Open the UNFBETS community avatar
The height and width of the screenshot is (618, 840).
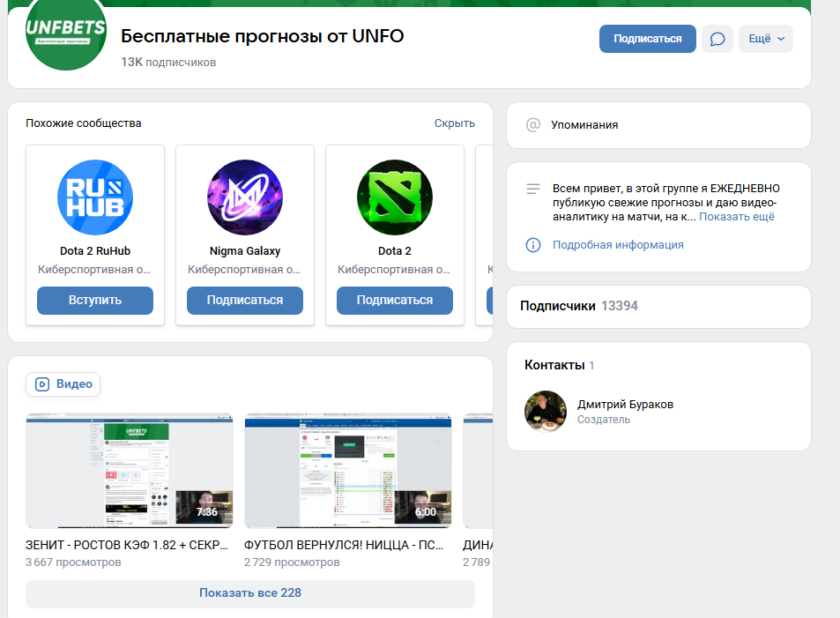click(65, 35)
